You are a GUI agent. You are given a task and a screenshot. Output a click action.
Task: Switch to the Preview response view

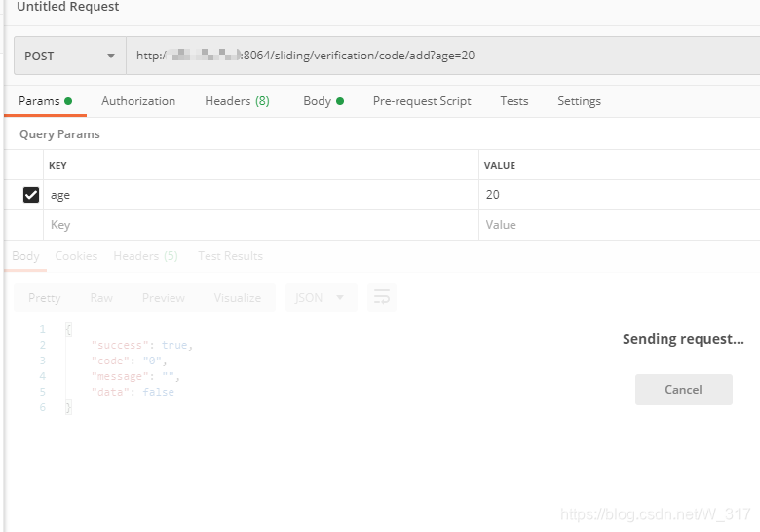pos(164,297)
